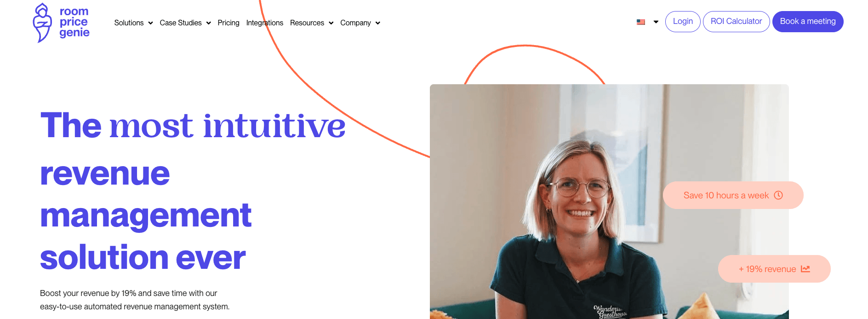Expand the Case Studies chevron
Viewport: 868px width, 319px height.
209,23
